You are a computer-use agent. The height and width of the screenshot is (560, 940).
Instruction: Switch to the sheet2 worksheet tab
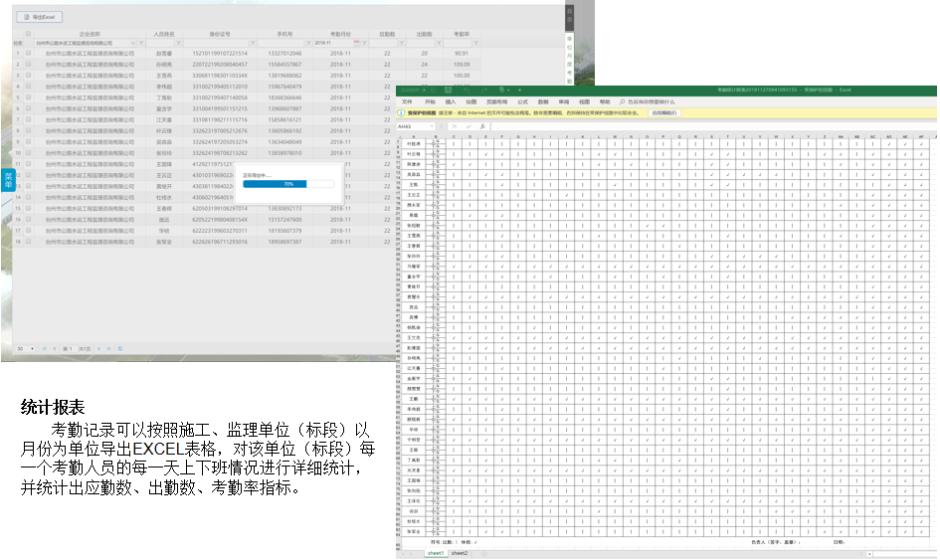pyautogui.click(x=459, y=553)
